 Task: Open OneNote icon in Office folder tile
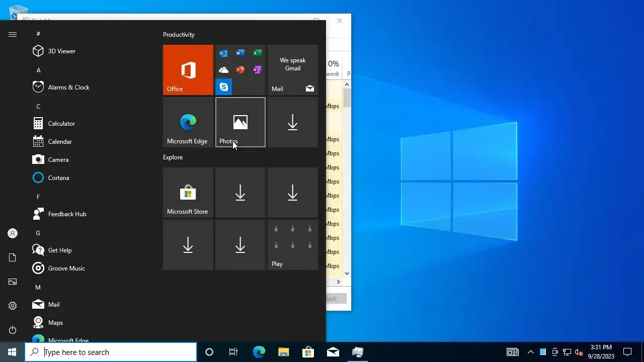tap(257, 70)
